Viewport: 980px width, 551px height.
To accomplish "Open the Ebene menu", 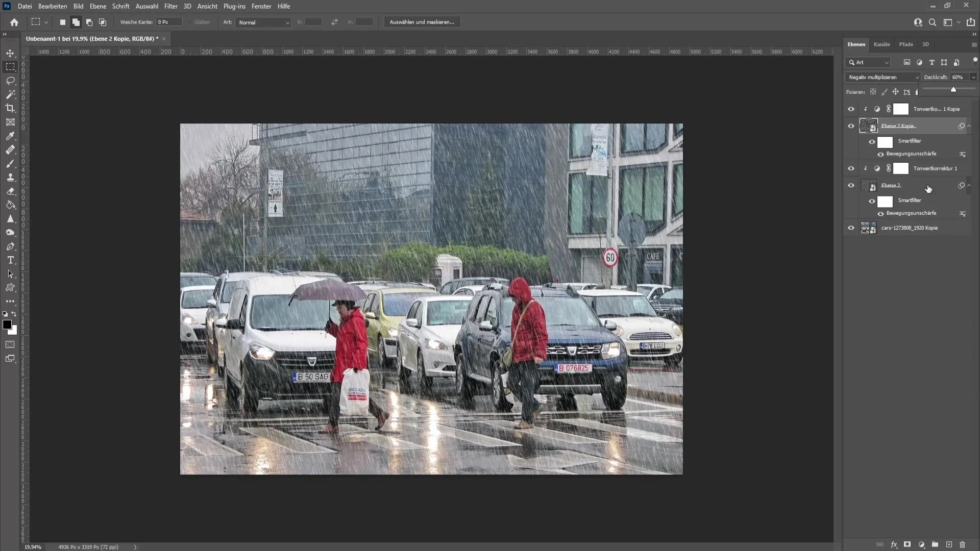I will click(x=98, y=6).
